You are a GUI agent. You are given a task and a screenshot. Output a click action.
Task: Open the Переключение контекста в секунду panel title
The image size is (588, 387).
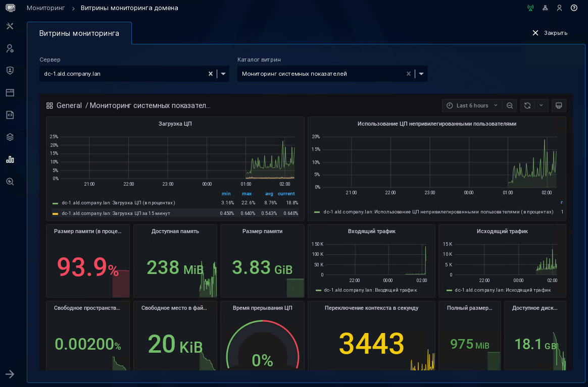[372, 308]
